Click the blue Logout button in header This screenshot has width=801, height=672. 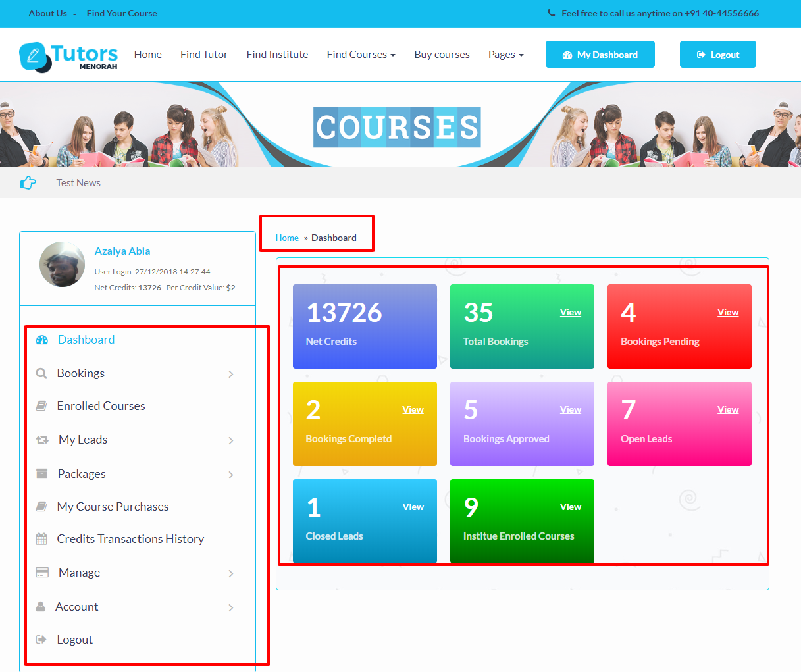tap(717, 55)
